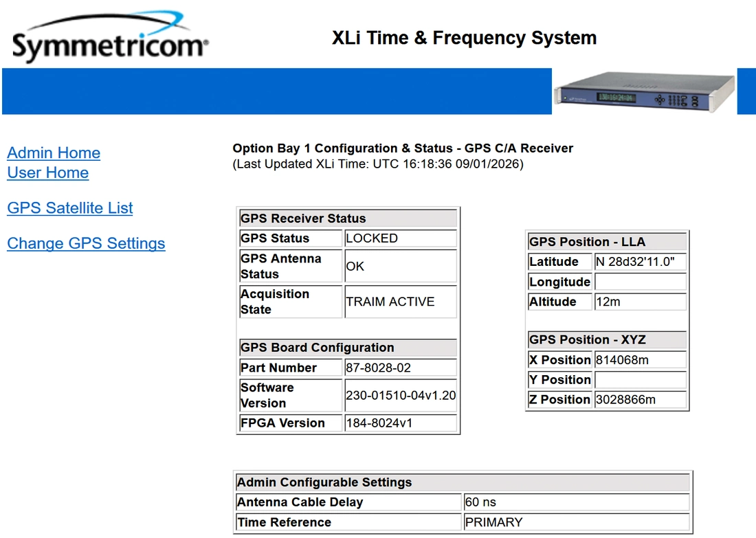Screen dimensions: 756x538
Task: Click the GPS Status label cell
Action: (x=291, y=238)
